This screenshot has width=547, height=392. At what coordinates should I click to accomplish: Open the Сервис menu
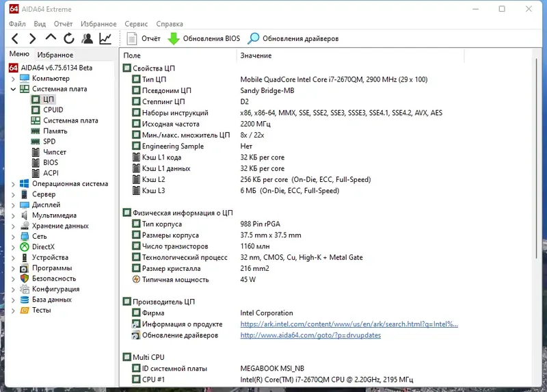click(x=136, y=24)
